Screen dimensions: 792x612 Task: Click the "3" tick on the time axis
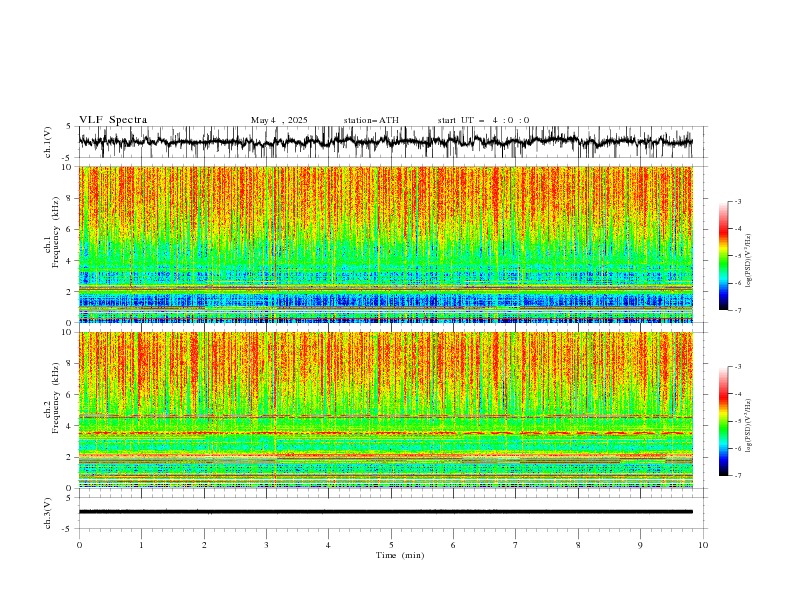tap(266, 545)
